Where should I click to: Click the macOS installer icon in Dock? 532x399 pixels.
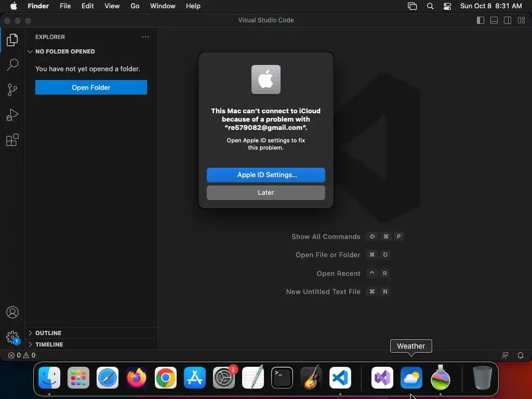click(x=441, y=378)
